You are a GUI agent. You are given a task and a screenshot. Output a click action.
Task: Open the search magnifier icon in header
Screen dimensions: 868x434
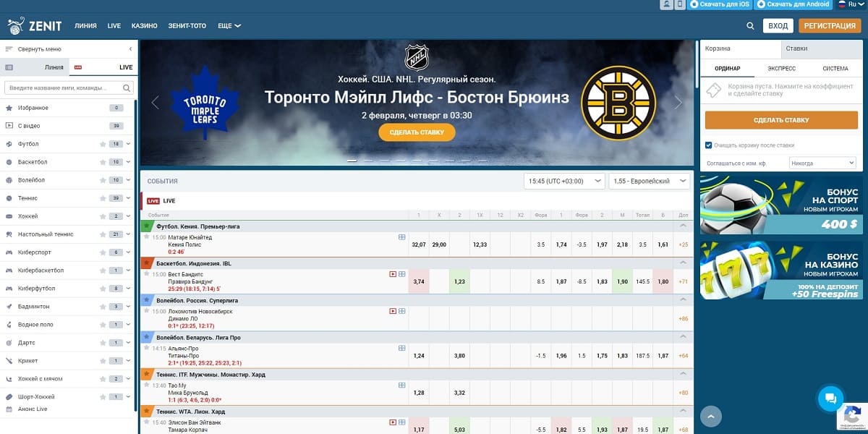pyautogui.click(x=750, y=26)
